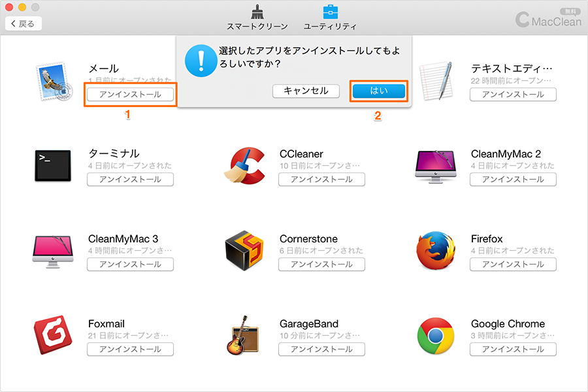
Task: Select the GarageBand name label
Action: [309, 324]
